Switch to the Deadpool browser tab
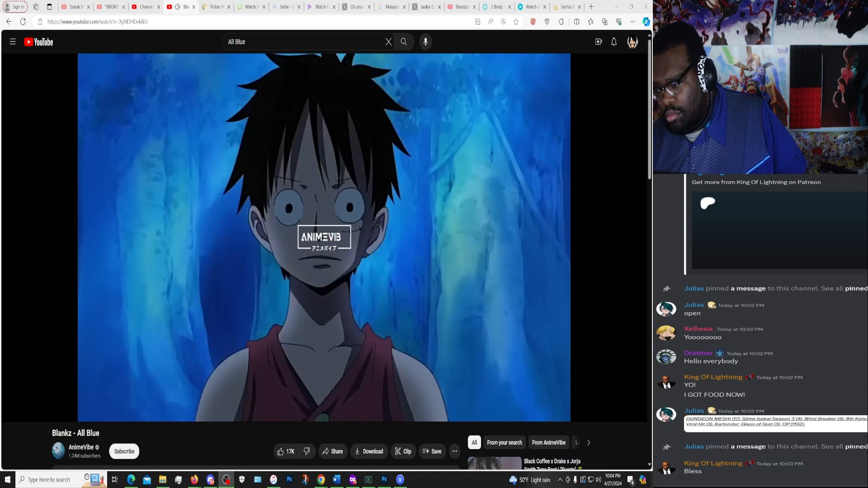Viewport: 868px width, 488px height. click(x=462, y=7)
